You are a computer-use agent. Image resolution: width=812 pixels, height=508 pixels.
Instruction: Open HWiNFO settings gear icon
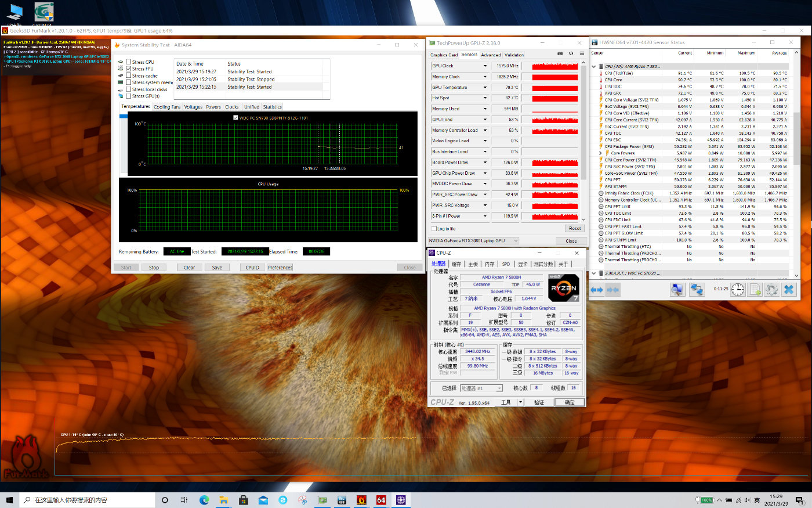click(771, 289)
